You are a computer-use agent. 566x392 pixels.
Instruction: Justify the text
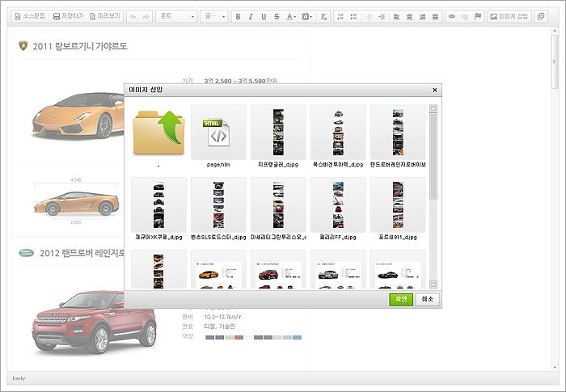tap(435, 17)
